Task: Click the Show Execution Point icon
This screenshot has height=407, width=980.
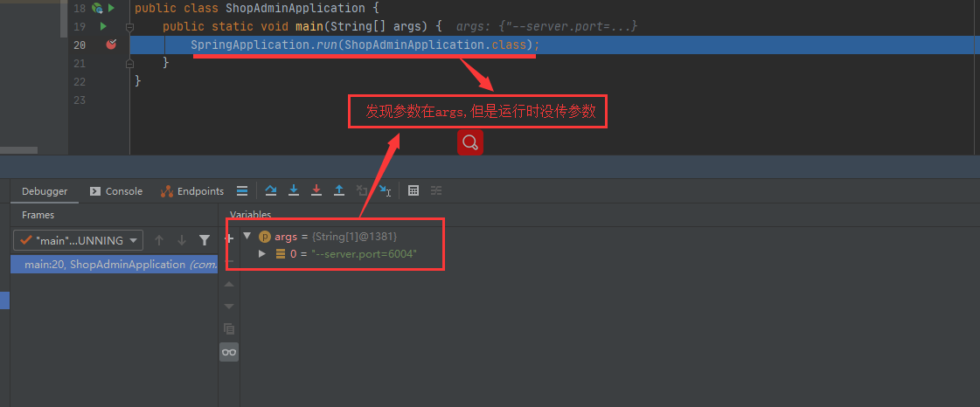Action: point(242,190)
